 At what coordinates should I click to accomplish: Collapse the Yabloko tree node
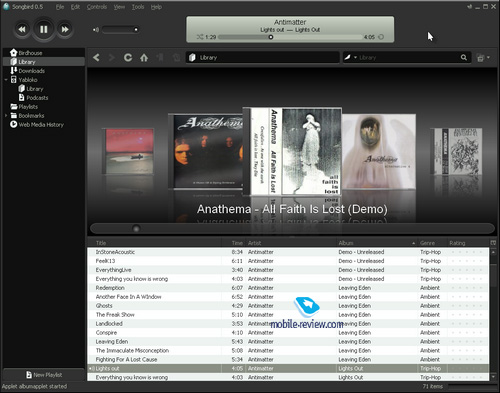(x=6, y=80)
